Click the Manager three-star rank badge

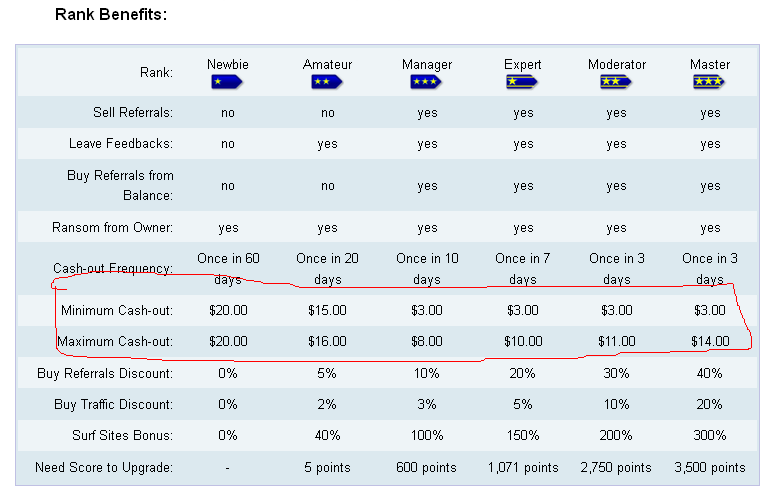click(427, 81)
